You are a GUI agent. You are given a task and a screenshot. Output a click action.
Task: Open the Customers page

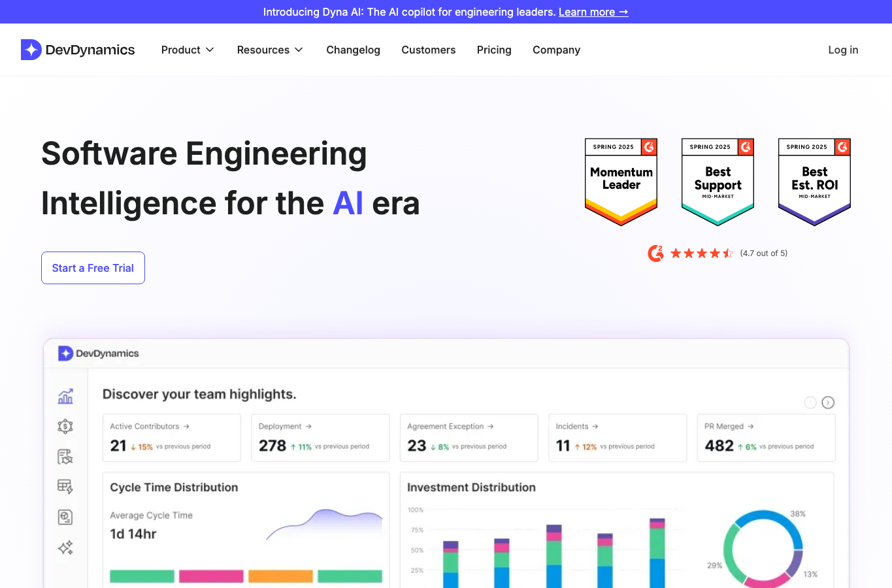(429, 50)
